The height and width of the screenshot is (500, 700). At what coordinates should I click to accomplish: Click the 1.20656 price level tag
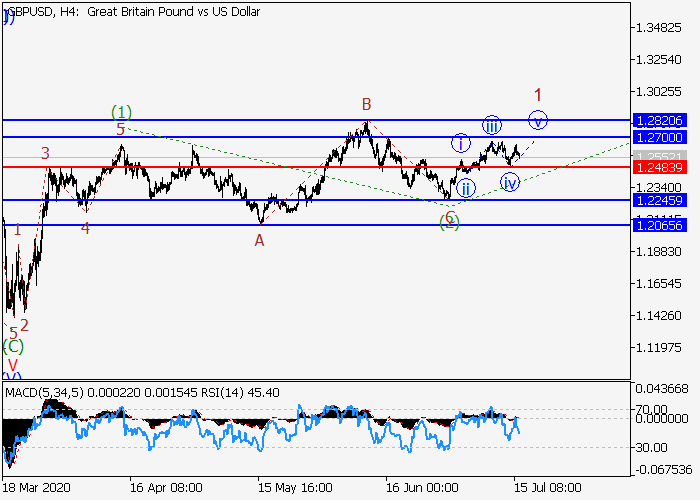(659, 225)
